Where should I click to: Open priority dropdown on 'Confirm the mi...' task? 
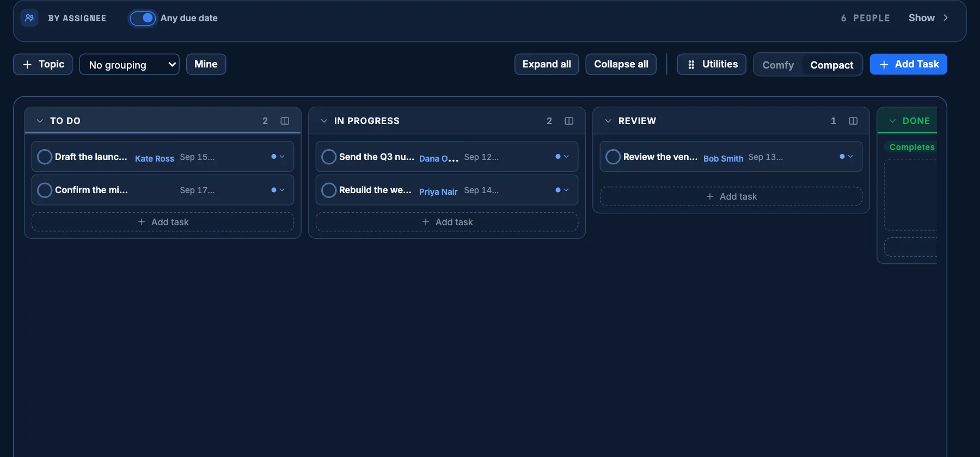278,190
